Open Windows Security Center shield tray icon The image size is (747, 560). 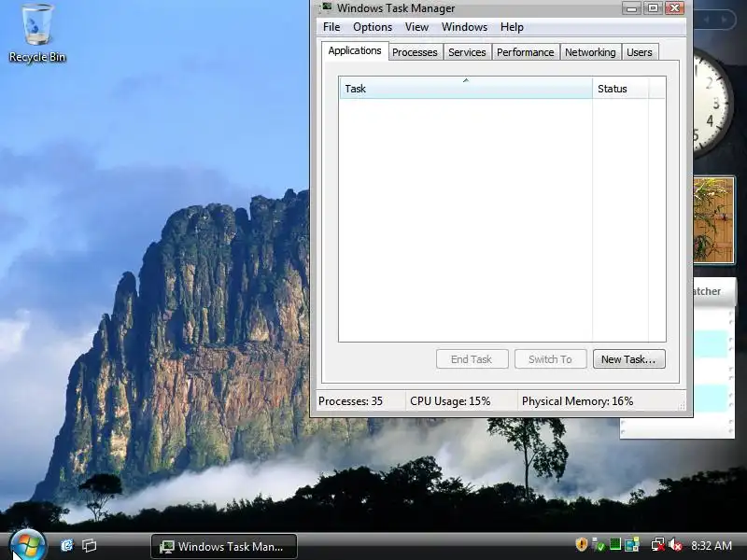pyautogui.click(x=581, y=544)
